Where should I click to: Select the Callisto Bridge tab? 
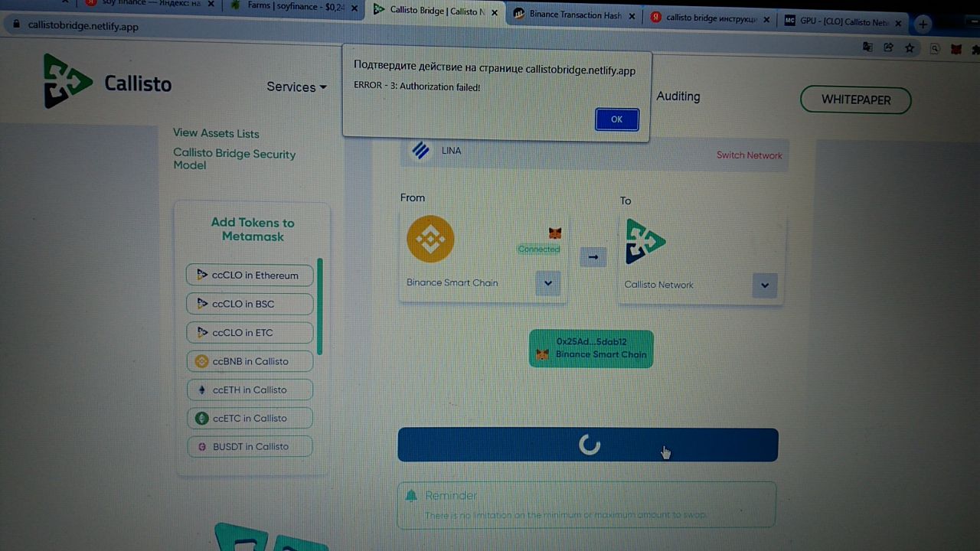(x=435, y=11)
